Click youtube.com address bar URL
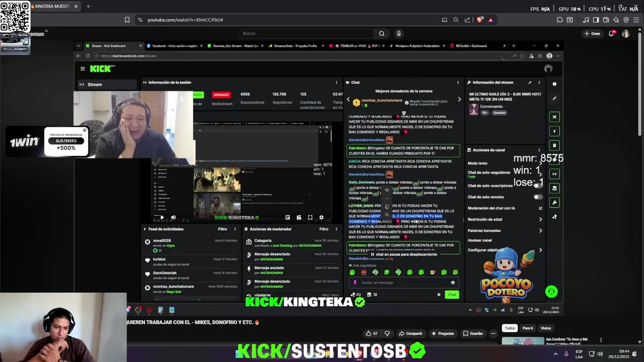 point(185,20)
